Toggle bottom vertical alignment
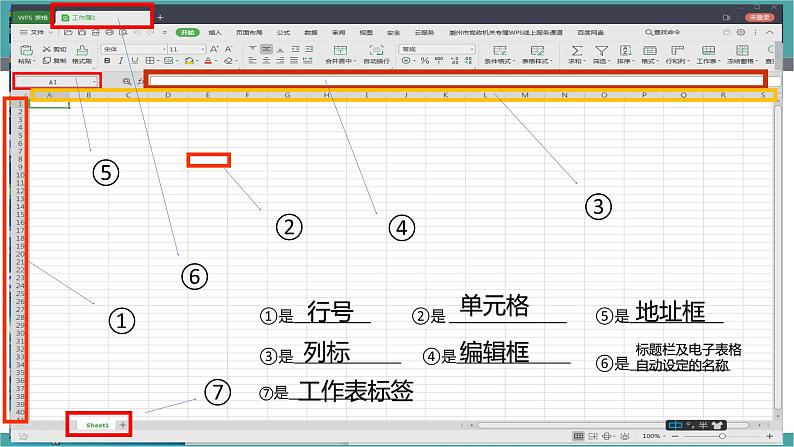This screenshot has height=447, width=794. click(x=281, y=49)
